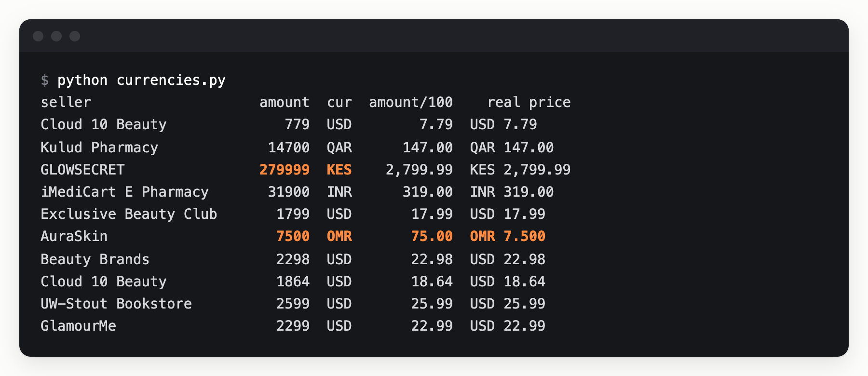
Task: Select the 'AuraSkin' seller name
Action: (74, 236)
